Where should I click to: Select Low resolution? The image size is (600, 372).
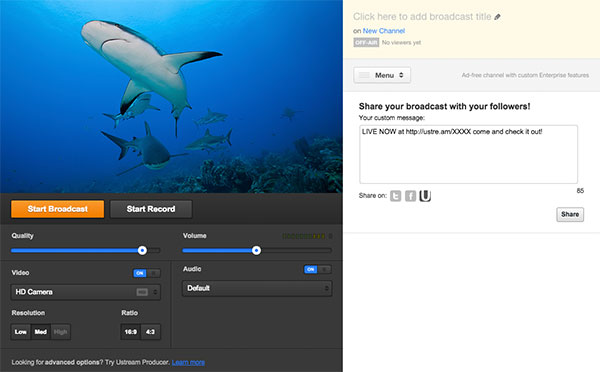(21, 332)
